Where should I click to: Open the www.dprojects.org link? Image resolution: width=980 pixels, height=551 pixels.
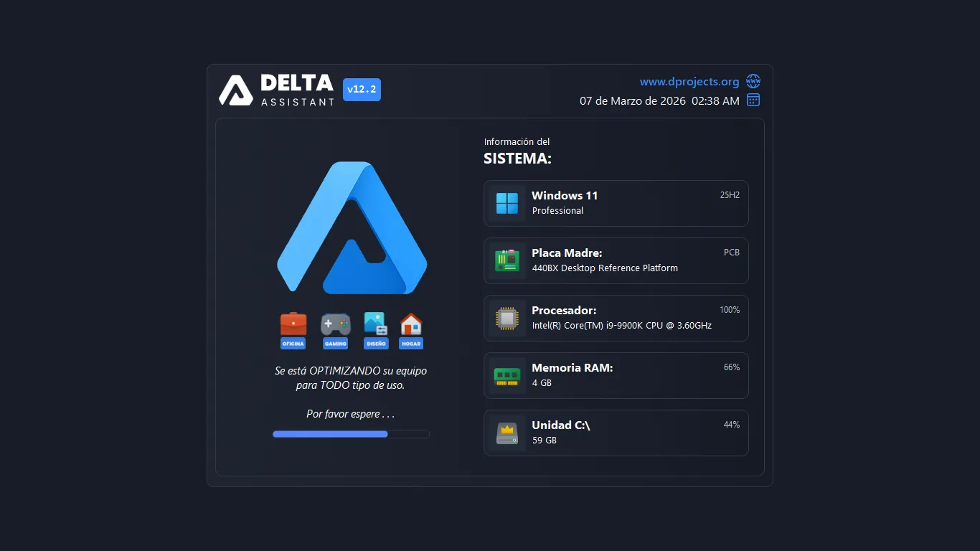coord(689,82)
